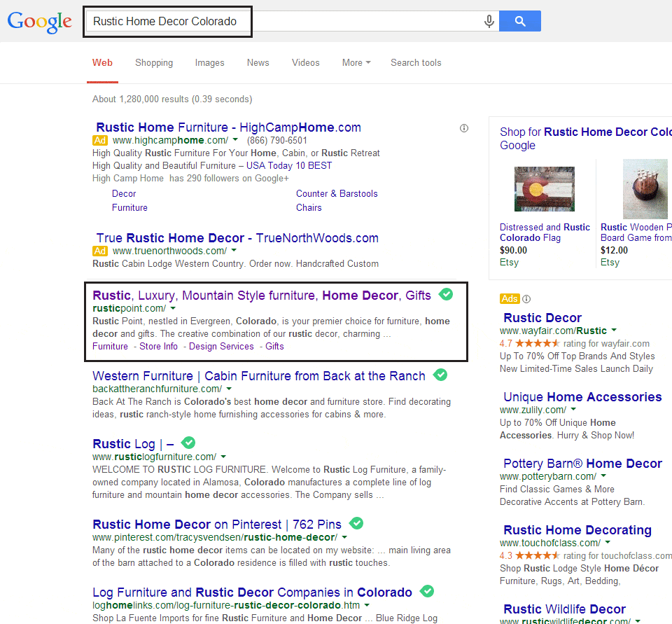Viewport: 672px width, 624px height.
Task: Open Rustic Home Decorating touchofclass ad
Action: [577, 530]
